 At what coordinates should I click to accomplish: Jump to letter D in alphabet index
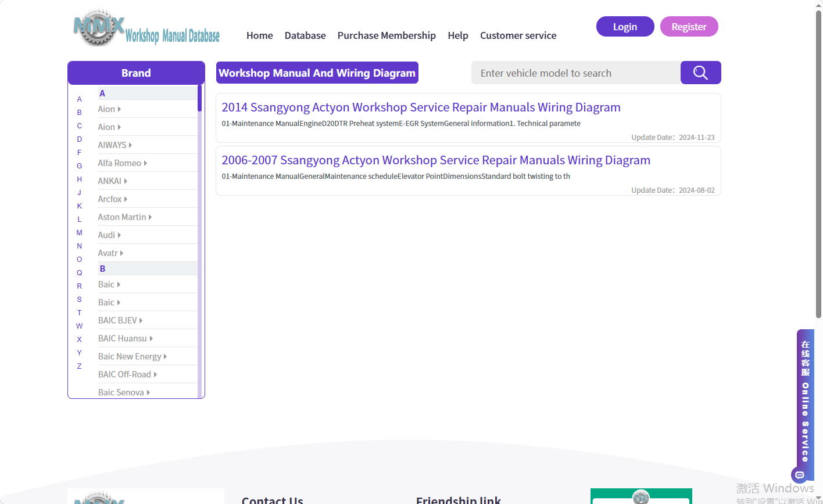coord(80,139)
